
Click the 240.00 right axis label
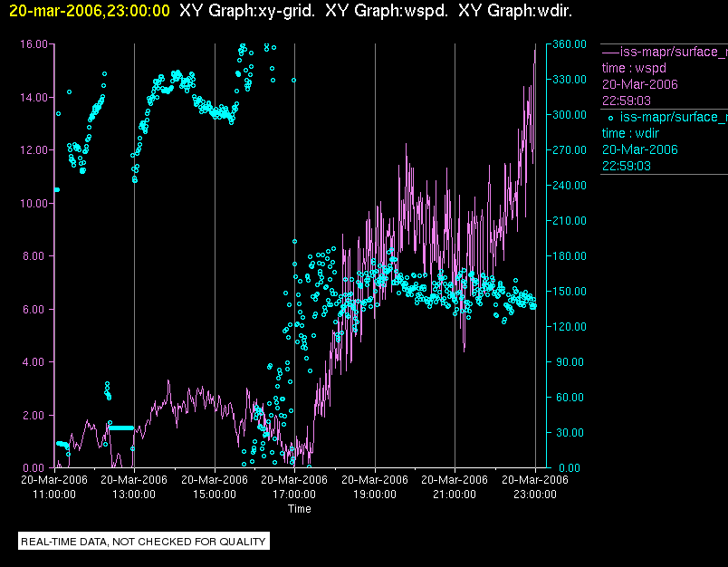click(570, 186)
